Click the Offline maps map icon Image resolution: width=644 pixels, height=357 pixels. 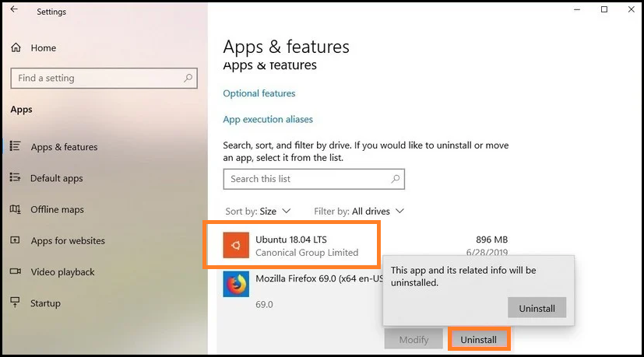(16, 209)
